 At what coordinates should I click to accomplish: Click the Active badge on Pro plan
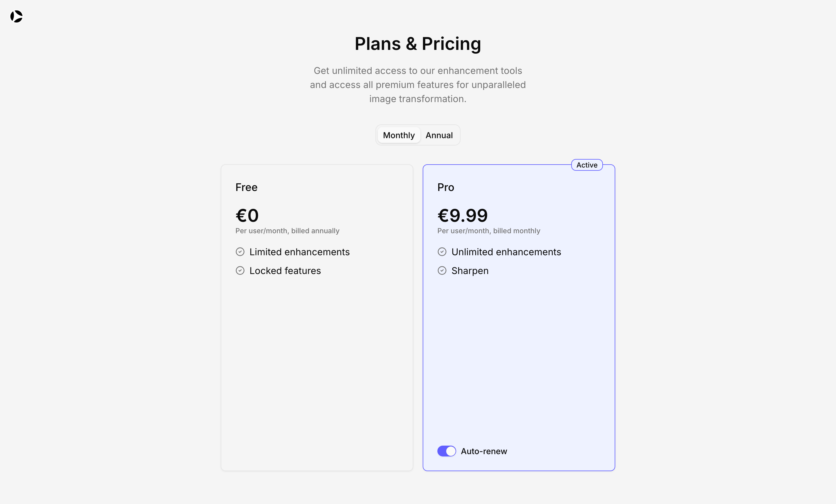click(586, 165)
